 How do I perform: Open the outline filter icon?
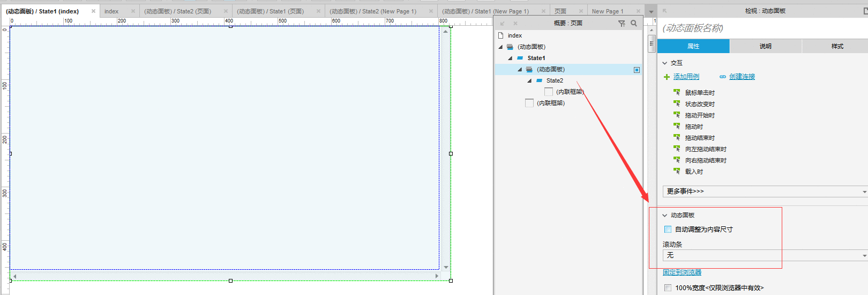tap(622, 23)
